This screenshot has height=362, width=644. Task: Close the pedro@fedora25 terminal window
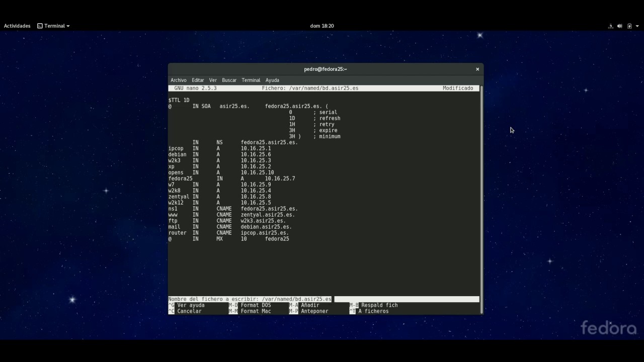pyautogui.click(x=477, y=69)
